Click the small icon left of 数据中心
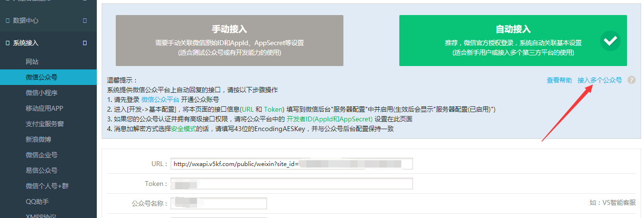 point(7,21)
